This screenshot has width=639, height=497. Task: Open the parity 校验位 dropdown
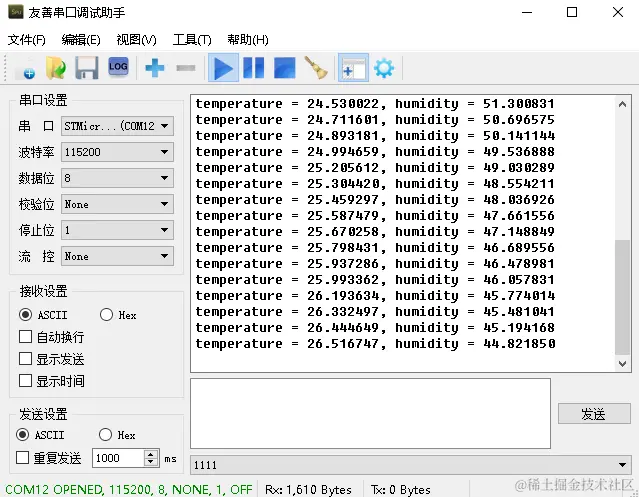coord(117,204)
